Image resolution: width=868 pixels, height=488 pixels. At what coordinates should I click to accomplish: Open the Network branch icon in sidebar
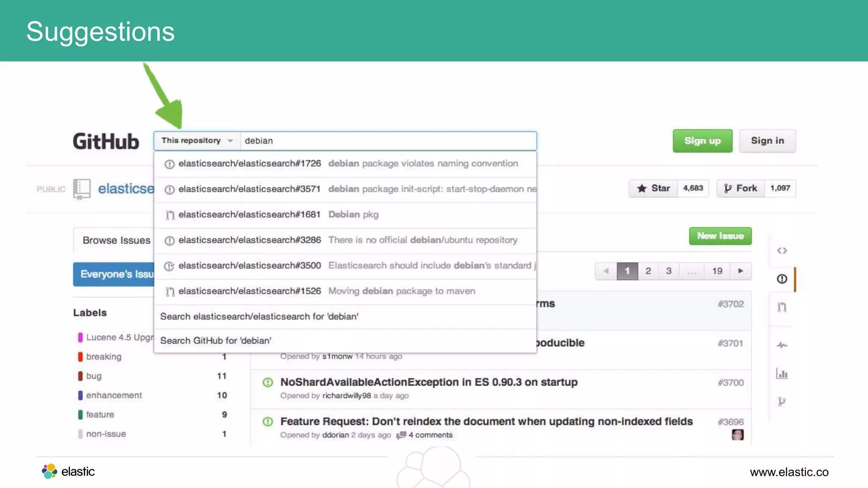point(782,401)
